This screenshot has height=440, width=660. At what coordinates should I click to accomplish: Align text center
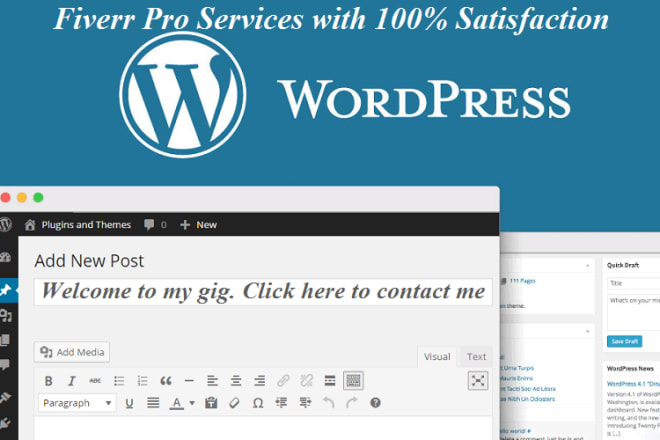click(x=236, y=381)
